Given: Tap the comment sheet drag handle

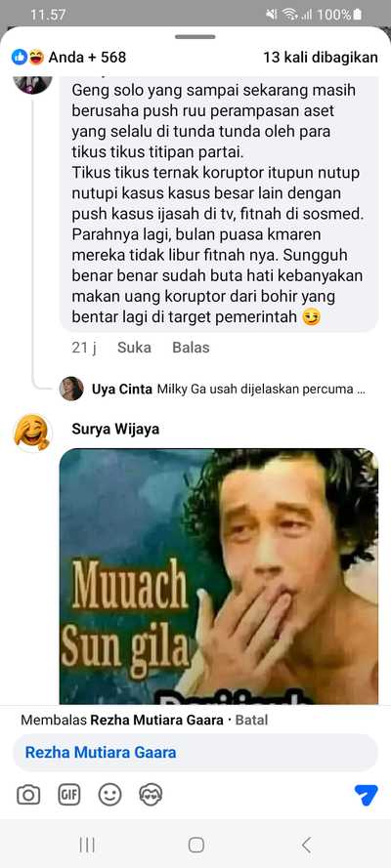Looking at the screenshot, I should 195,37.
